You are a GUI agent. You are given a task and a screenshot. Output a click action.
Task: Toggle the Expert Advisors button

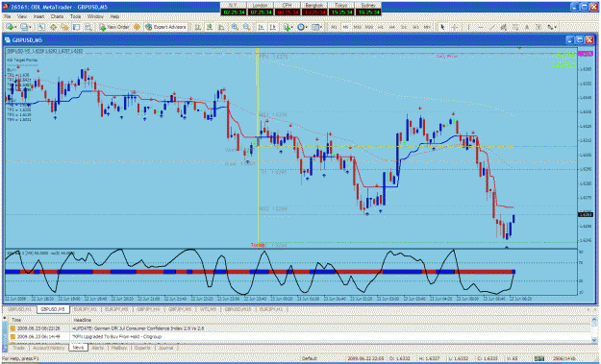165,27
